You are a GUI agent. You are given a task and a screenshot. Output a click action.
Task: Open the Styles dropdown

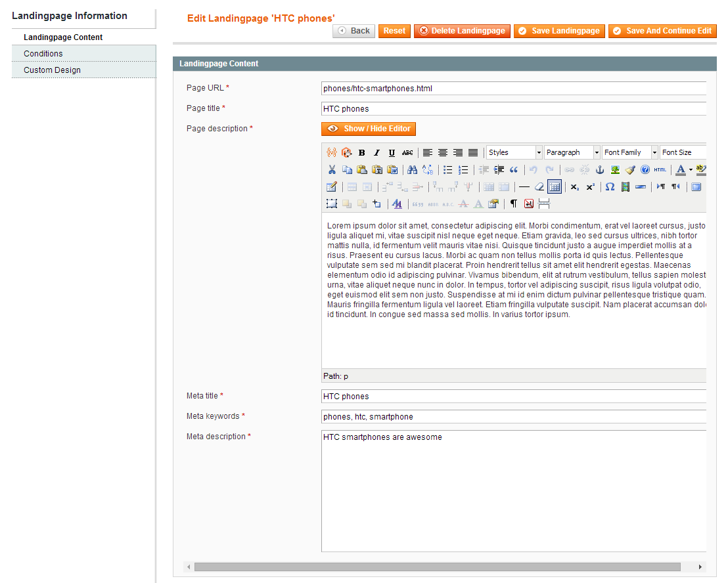pos(514,152)
